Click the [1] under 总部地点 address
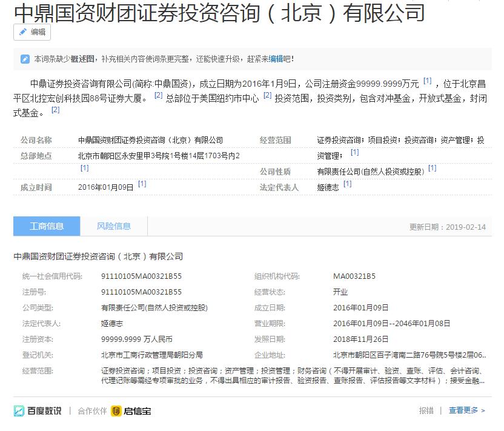This screenshot has width=504, height=431. tap(85, 169)
